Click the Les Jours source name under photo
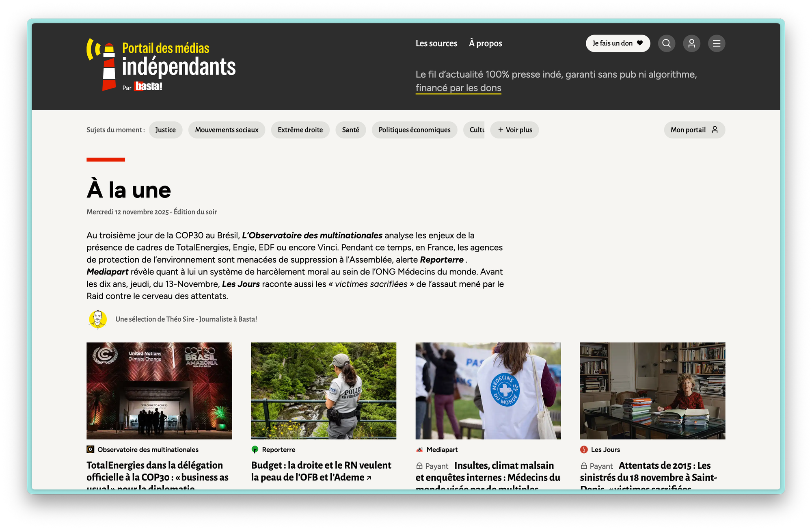 click(x=605, y=450)
